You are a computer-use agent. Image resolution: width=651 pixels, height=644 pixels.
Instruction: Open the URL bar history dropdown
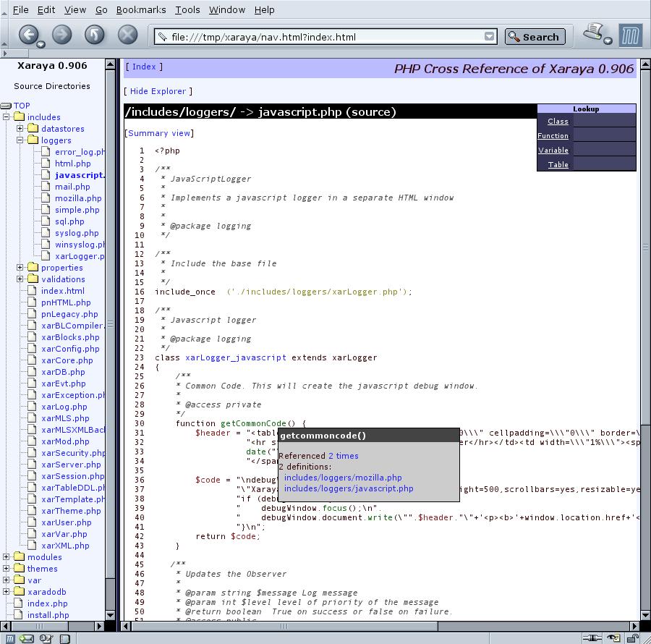pyautogui.click(x=490, y=37)
